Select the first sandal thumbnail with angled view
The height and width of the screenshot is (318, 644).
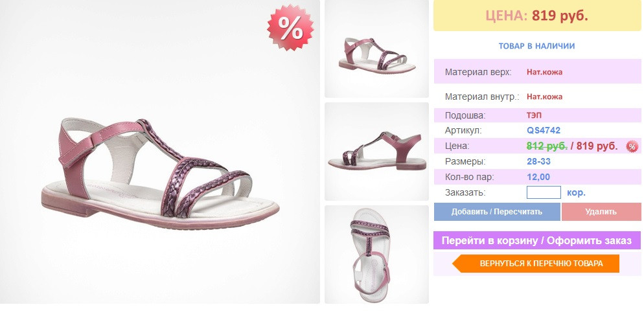(x=376, y=49)
